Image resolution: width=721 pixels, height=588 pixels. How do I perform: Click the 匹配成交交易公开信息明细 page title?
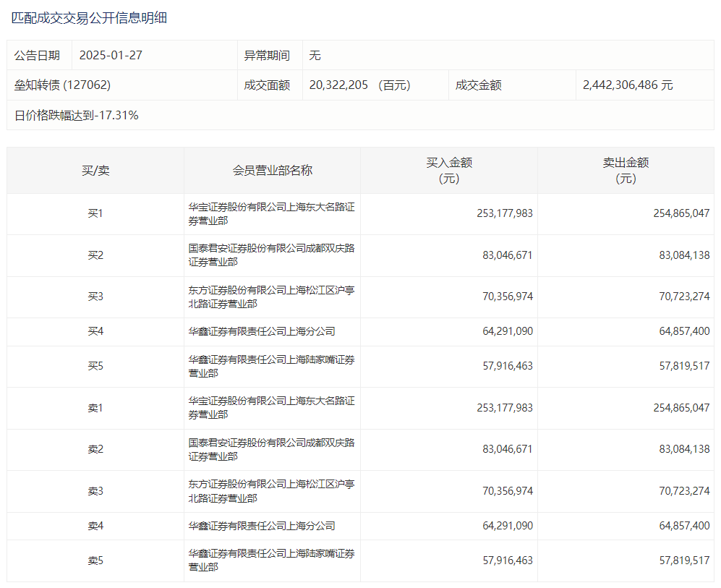coord(89,18)
